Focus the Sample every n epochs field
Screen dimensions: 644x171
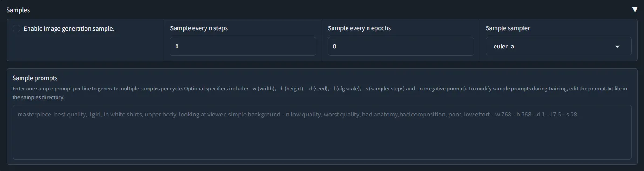coord(401,47)
